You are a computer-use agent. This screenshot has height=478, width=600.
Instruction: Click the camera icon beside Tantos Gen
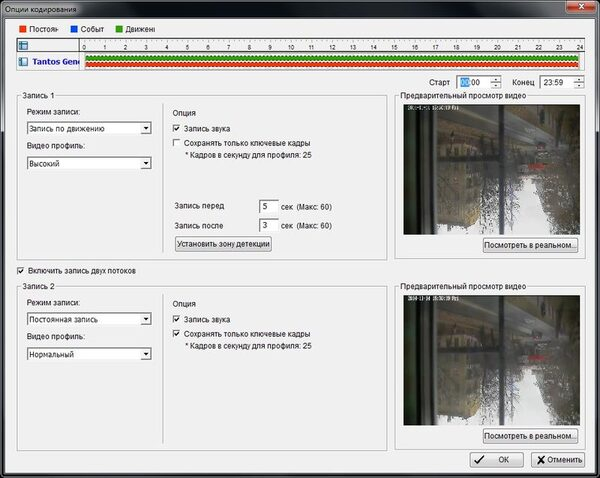click(x=23, y=62)
